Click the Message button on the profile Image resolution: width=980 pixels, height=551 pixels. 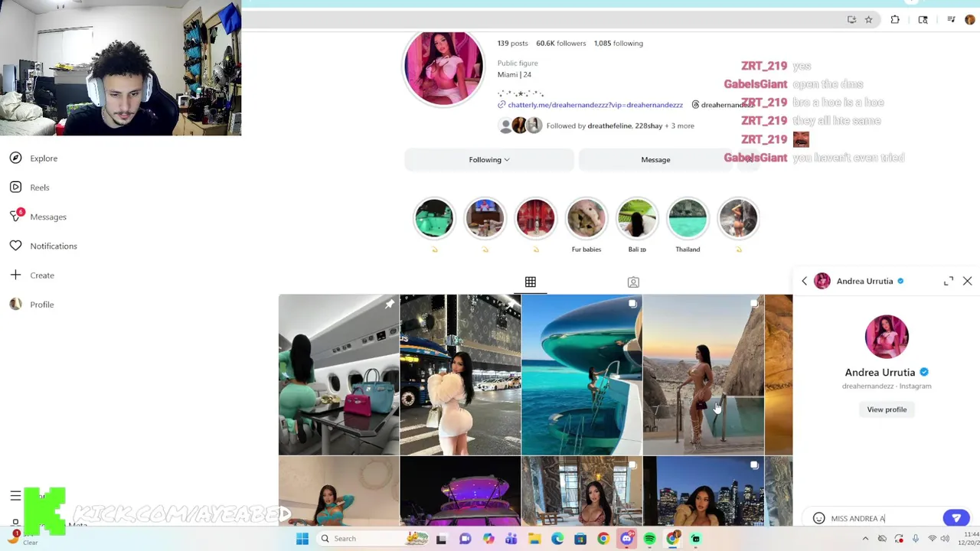[x=655, y=160]
